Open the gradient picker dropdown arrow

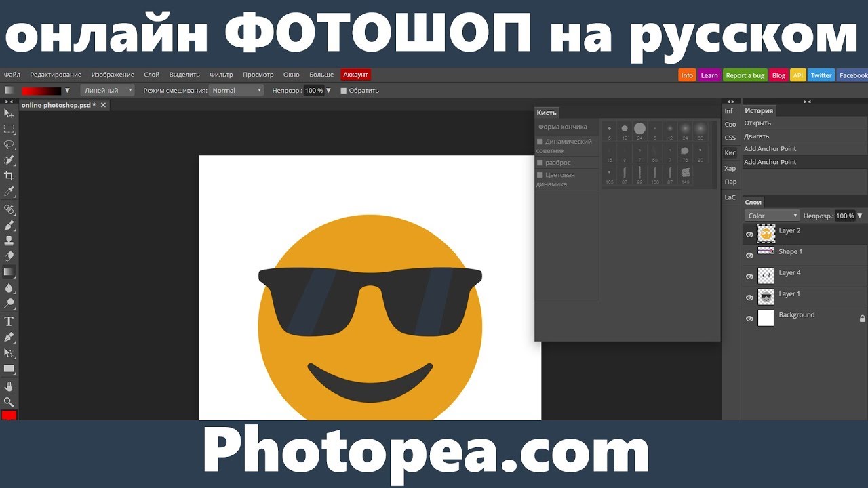coord(67,90)
